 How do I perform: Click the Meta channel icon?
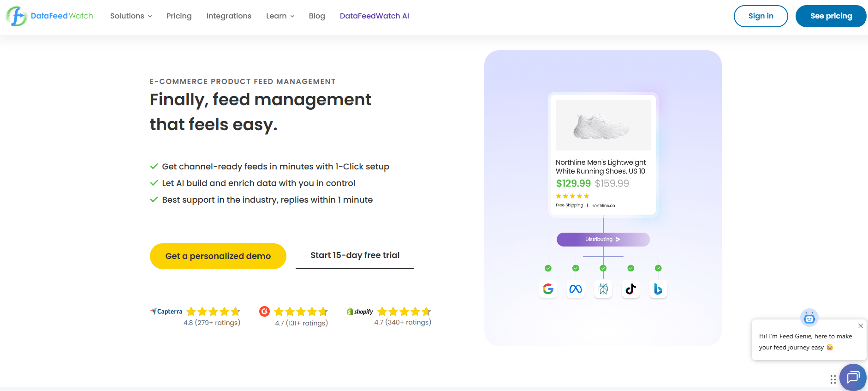(x=576, y=289)
